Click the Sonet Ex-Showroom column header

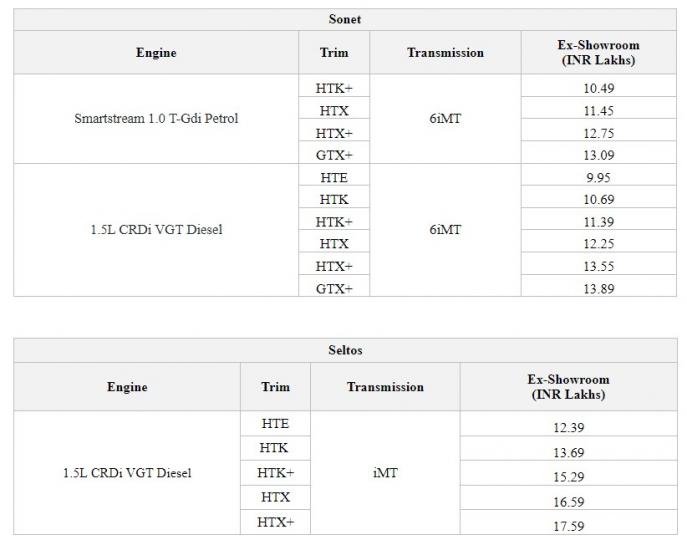click(598, 53)
